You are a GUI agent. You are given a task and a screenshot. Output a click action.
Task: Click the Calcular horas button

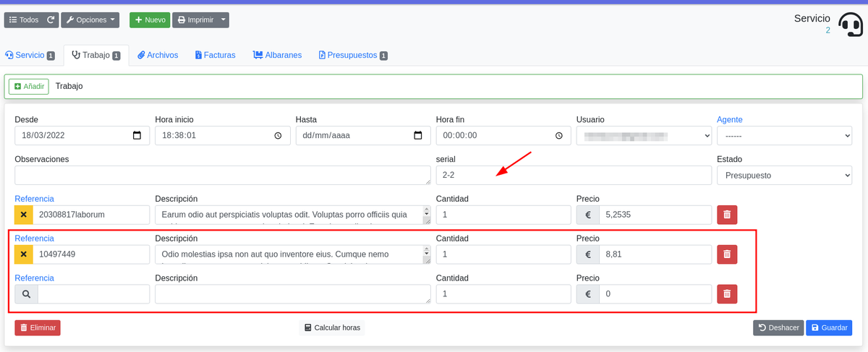[x=332, y=327]
